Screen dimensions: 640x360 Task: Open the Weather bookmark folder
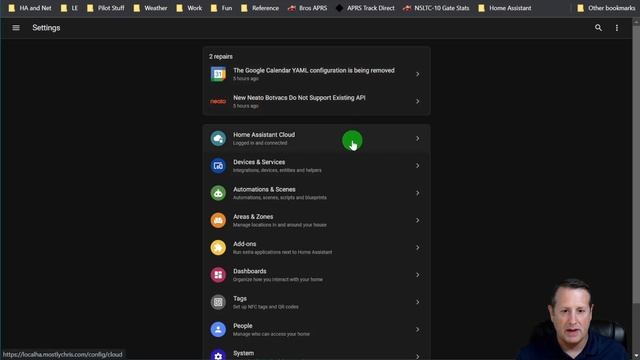150,8
